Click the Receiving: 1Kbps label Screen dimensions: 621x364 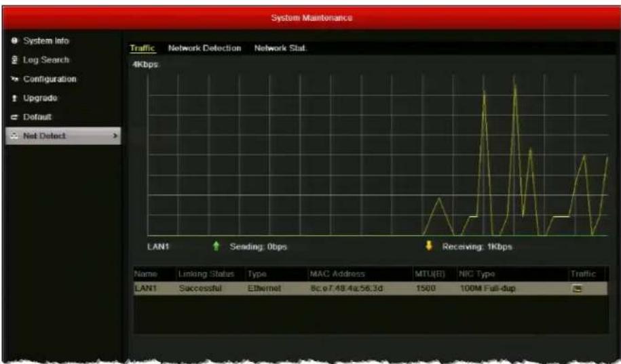pyautogui.click(x=477, y=247)
